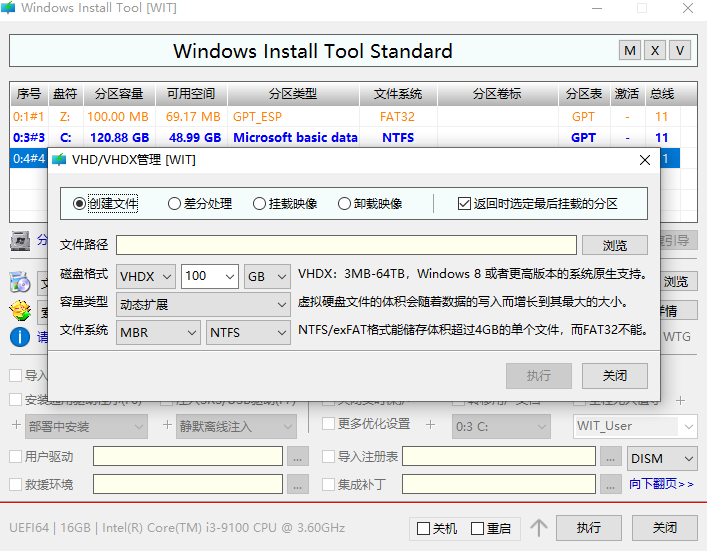This screenshot has height=551, width=707.
Task: Click the V button in header
Action: (x=680, y=51)
